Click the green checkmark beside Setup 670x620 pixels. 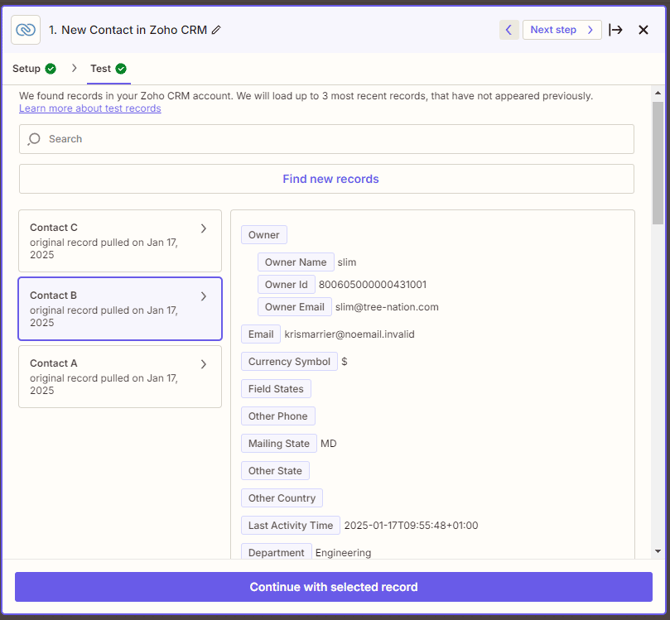tap(50, 68)
